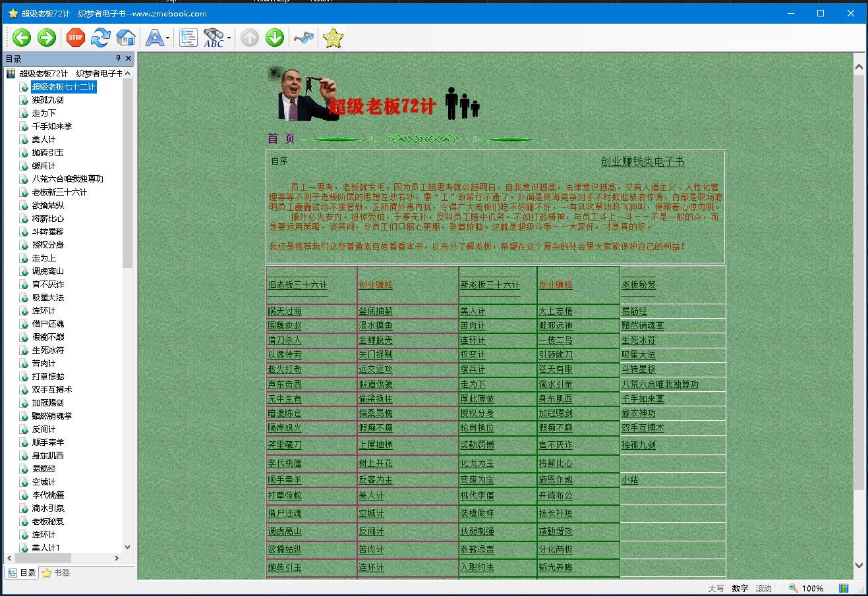Select 老板新三十六计 in the contents tree

pos(59,192)
